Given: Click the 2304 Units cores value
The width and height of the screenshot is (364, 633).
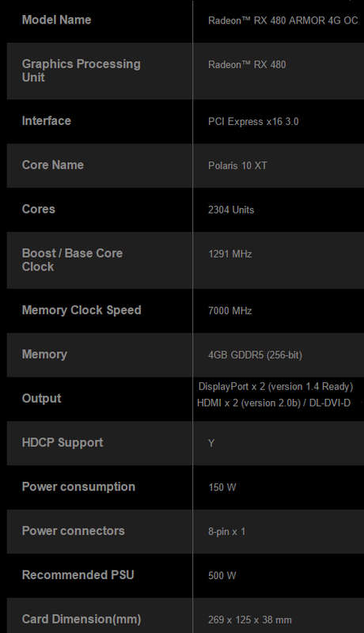Looking at the screenshot, I should tap(231, 210).
